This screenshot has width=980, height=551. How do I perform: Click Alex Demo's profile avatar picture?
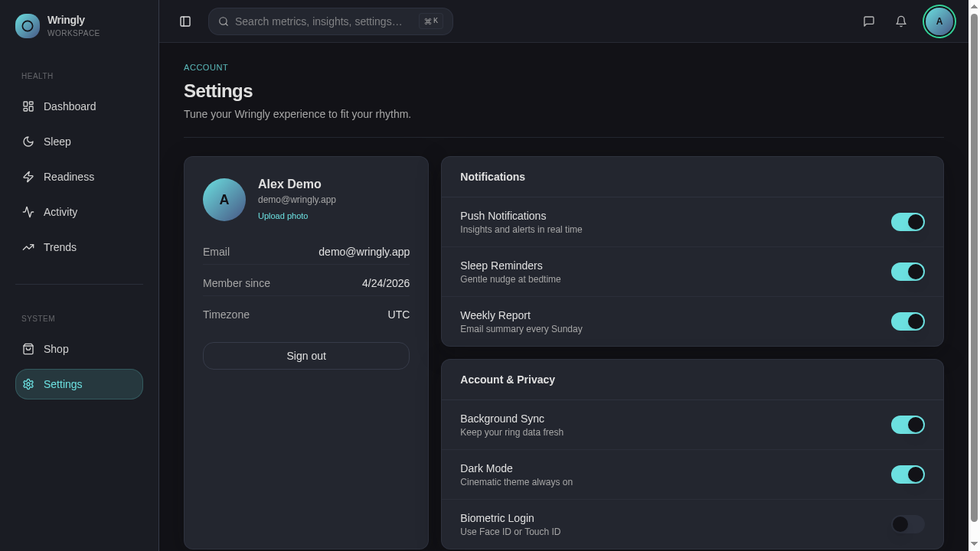224,200
